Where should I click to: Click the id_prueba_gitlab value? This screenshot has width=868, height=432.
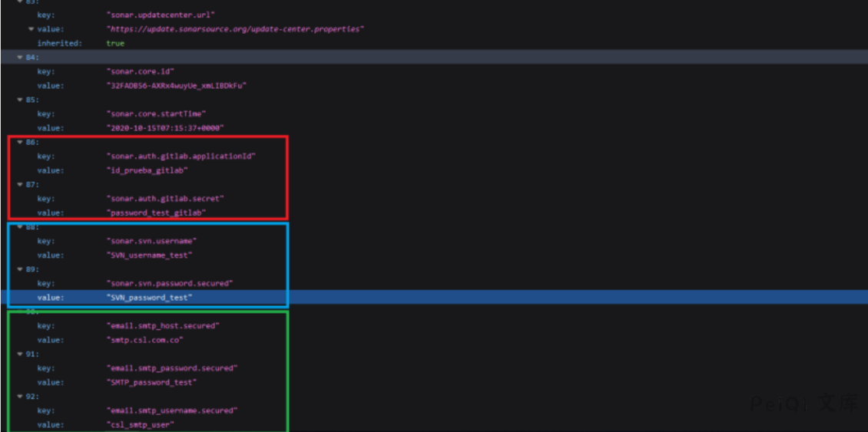pos(147,170)
